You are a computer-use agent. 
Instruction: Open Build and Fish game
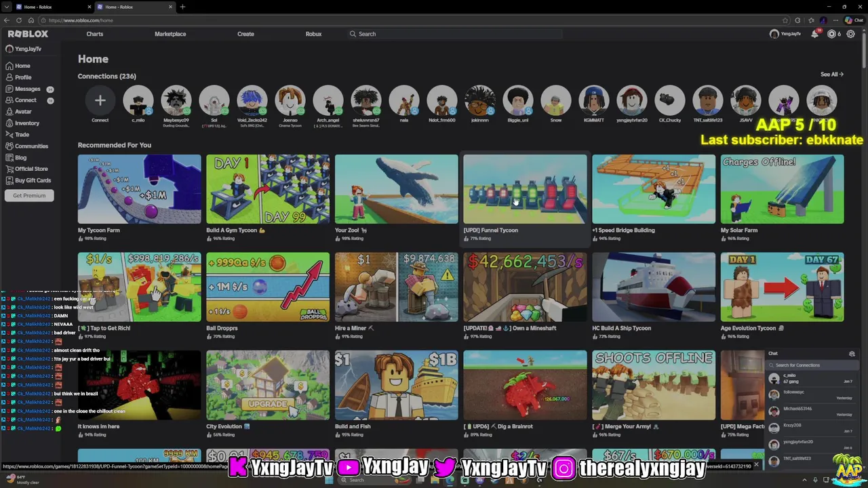(x=396, y=385)
